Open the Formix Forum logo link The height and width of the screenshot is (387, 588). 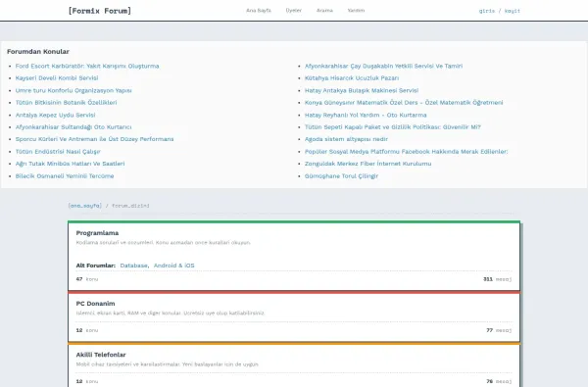pyautogui.click(x=100, y=11)
